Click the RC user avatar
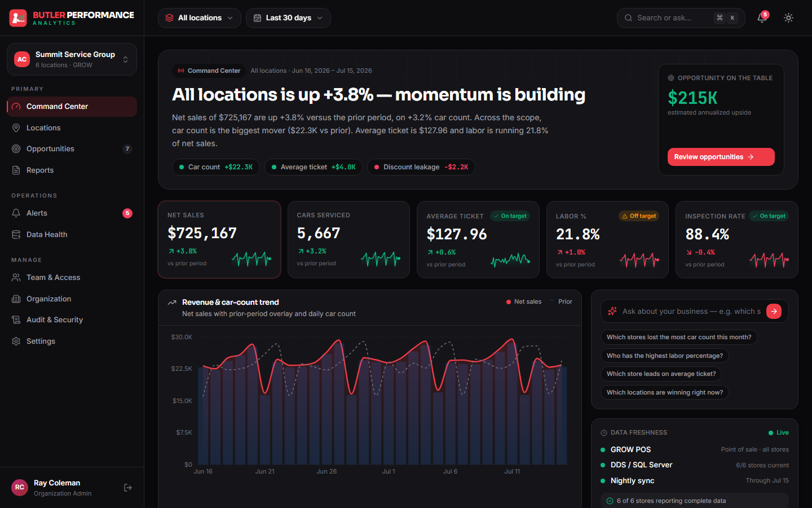This screenshot has width=812, height=508. (20, 488)
